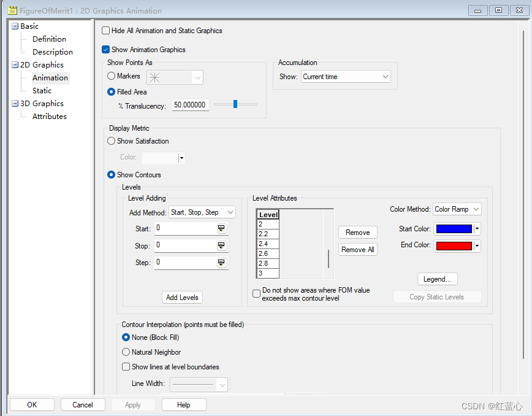532x416 pixels.
Task: Open the Legend... dialog
Action: tap(438, 279)
